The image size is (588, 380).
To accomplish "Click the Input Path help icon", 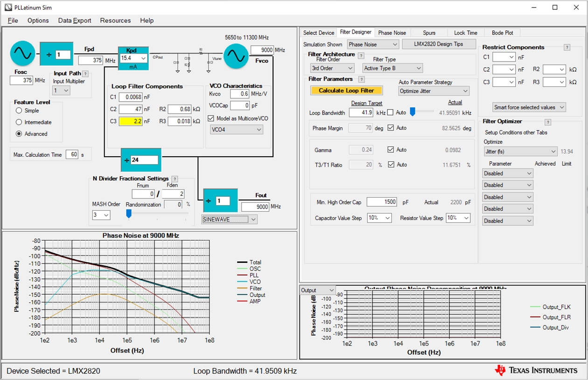I will 85,74.
